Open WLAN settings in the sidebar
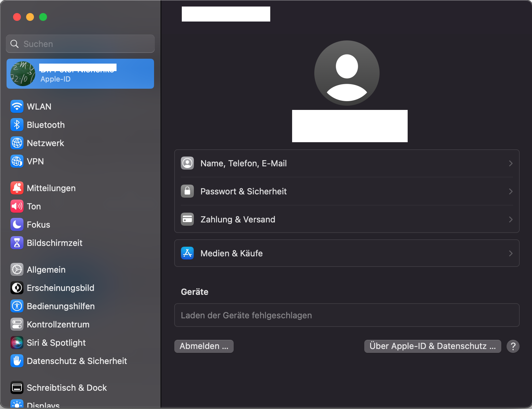 (80, 106)
